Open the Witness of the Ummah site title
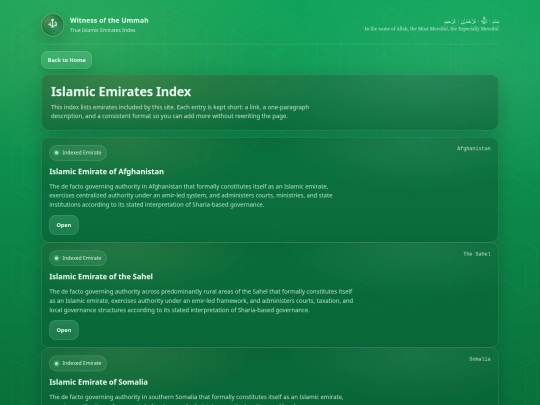This screenshot has height=405, width=540. [x=109, y=20]
